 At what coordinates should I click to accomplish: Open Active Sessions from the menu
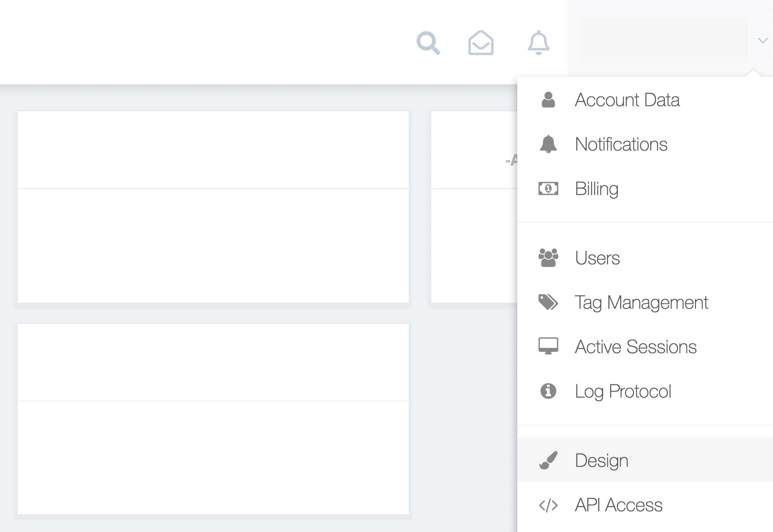pos(645,347)
